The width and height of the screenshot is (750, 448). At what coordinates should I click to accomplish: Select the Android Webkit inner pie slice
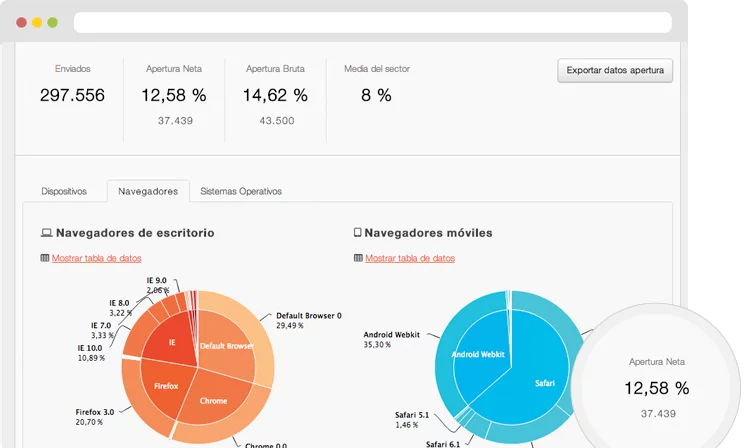click(478, 354)
